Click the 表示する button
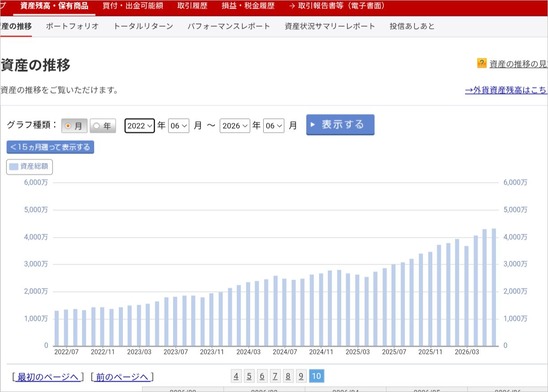The image size is (548, 392). click(340, 125)
